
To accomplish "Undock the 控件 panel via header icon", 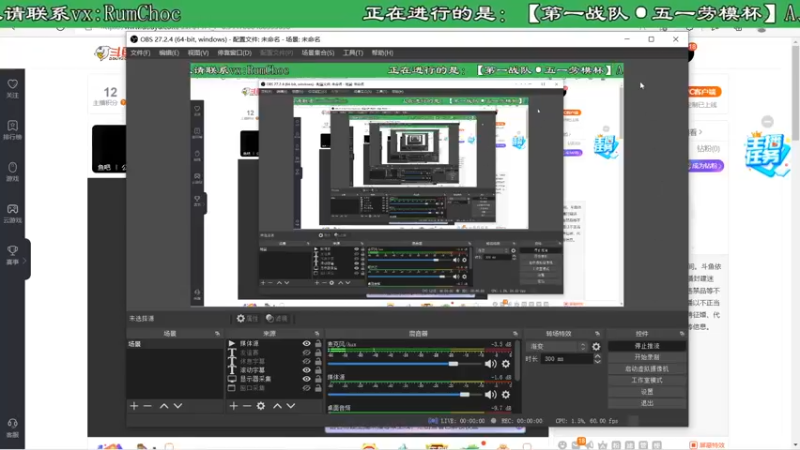I will click(682, 334).
